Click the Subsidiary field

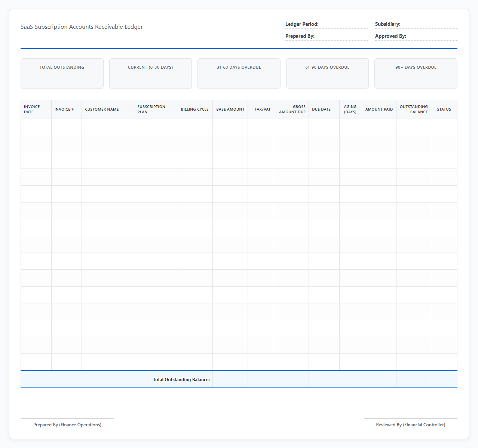point(416,24)
